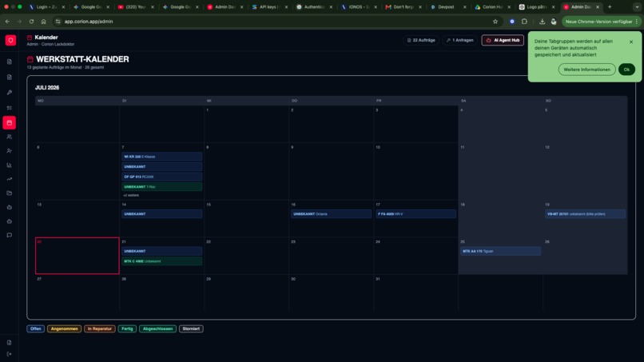
Task: Click the Angenommen status legend chip
Action: 64,328
